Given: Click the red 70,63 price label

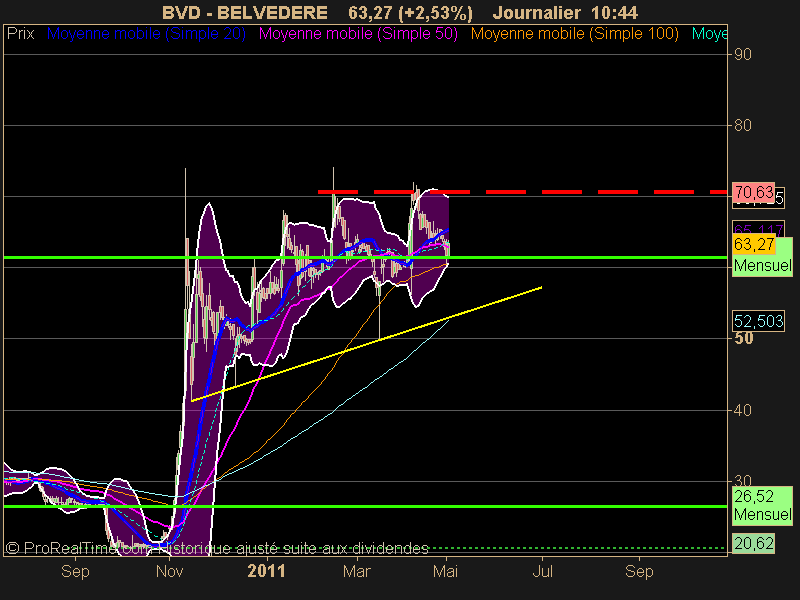Looking at the screenshot, I should click(753, 192).
